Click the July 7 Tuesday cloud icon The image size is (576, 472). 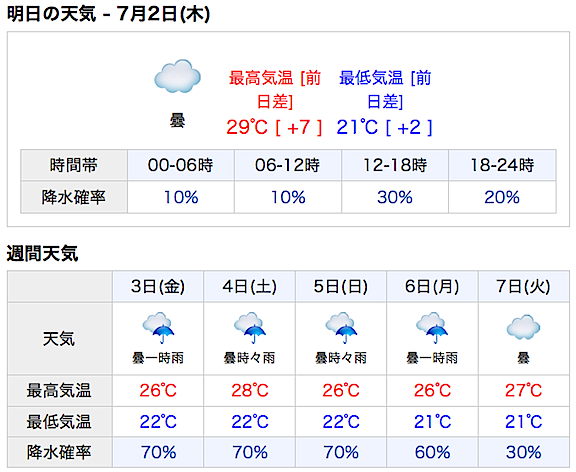[523, 327]
